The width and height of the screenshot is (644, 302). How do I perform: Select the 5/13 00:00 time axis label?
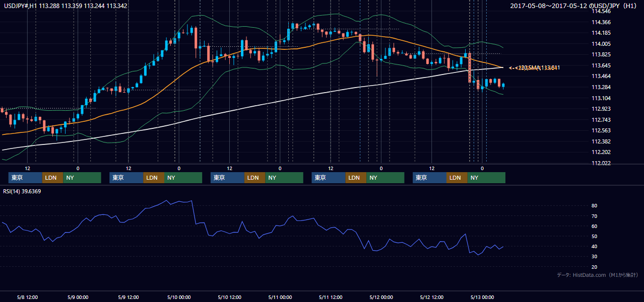click(482, 297)
